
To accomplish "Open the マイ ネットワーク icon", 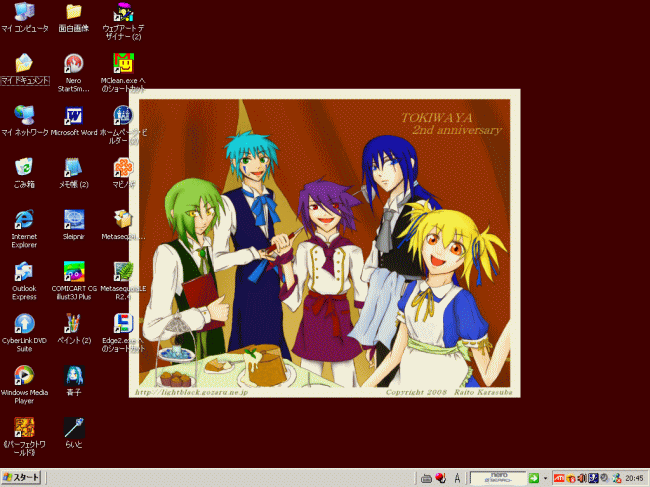I will tap(24, 121).
